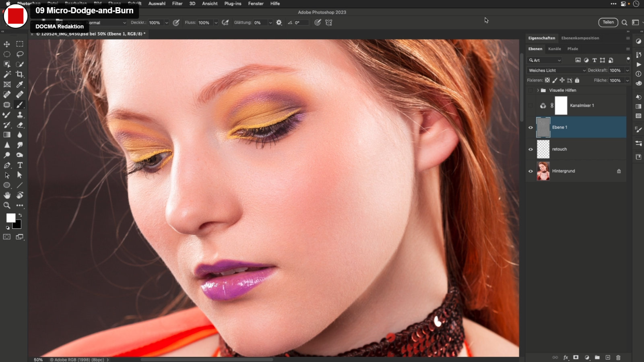The height and width of the screenshot is (362, 644).
Task: Click the Teilen button
Action: 608,23
